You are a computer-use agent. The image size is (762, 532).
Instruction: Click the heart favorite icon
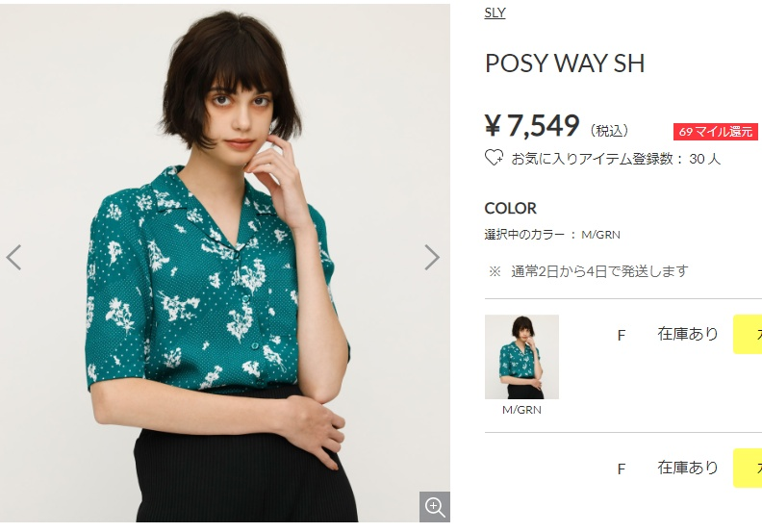[494, 158]
